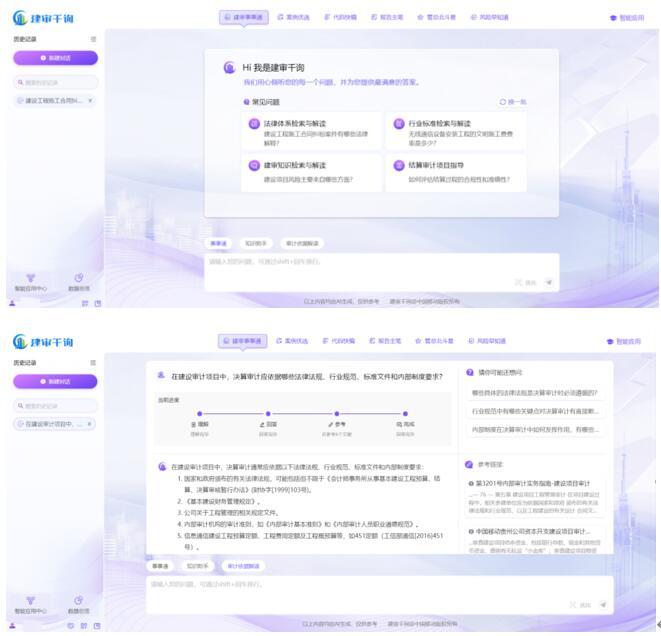The width and height of the screenshot is (661, 636).
Task: Click the 法律体系检索与解读 card icon
Action: (x=254, y=123)
